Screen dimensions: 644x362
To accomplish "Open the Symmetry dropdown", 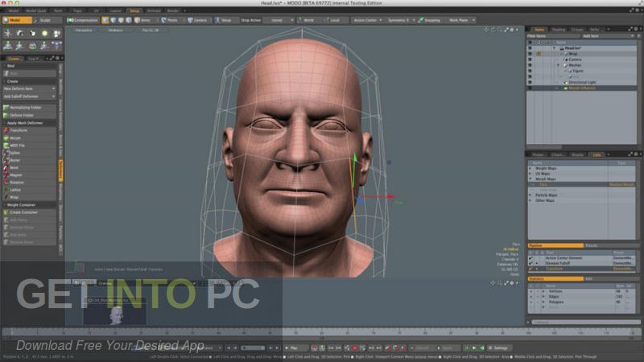I will point(401,20).
